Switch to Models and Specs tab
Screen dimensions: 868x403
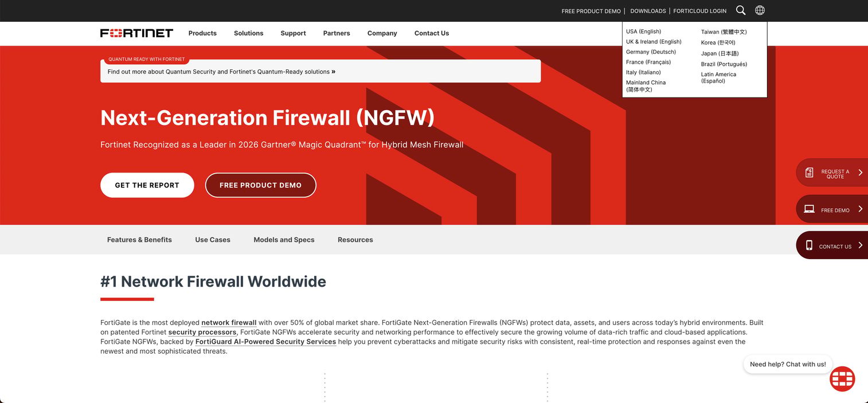click(x=284, y=240)
